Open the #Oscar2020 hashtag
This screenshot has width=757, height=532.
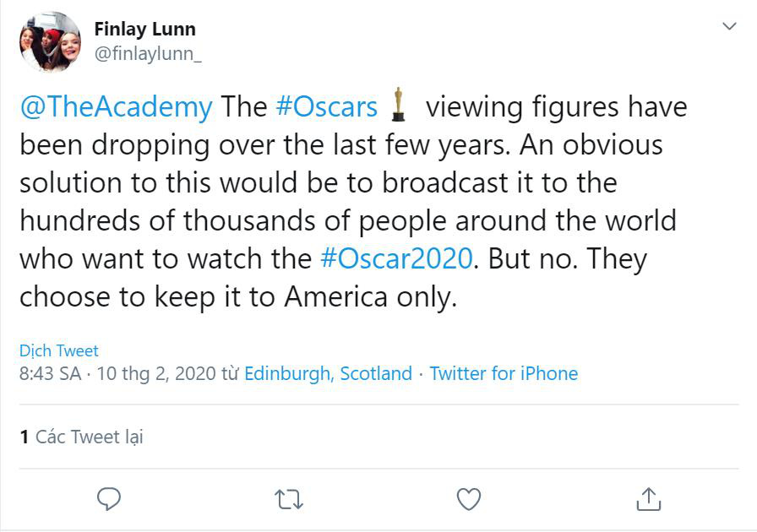pos(396,258)
